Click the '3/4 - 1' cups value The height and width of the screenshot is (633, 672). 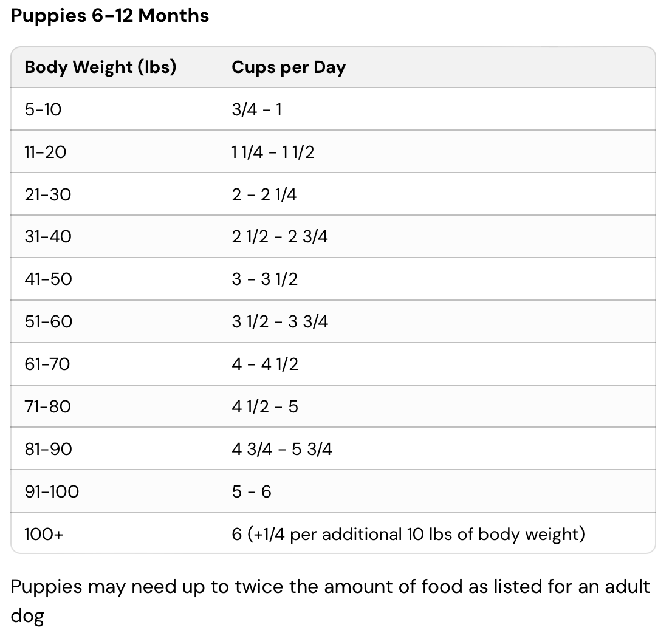[256, 109]
